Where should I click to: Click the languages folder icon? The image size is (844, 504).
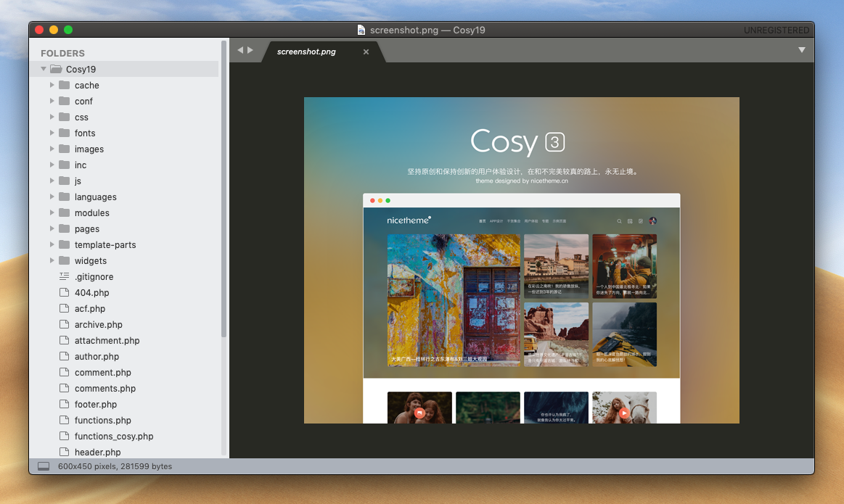tap(65, 197)
